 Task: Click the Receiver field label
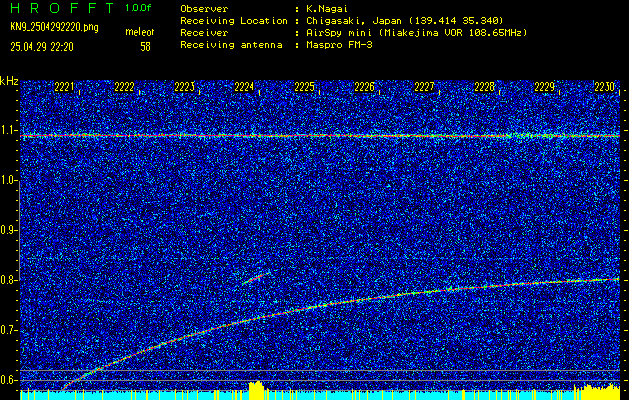[204, 32]
